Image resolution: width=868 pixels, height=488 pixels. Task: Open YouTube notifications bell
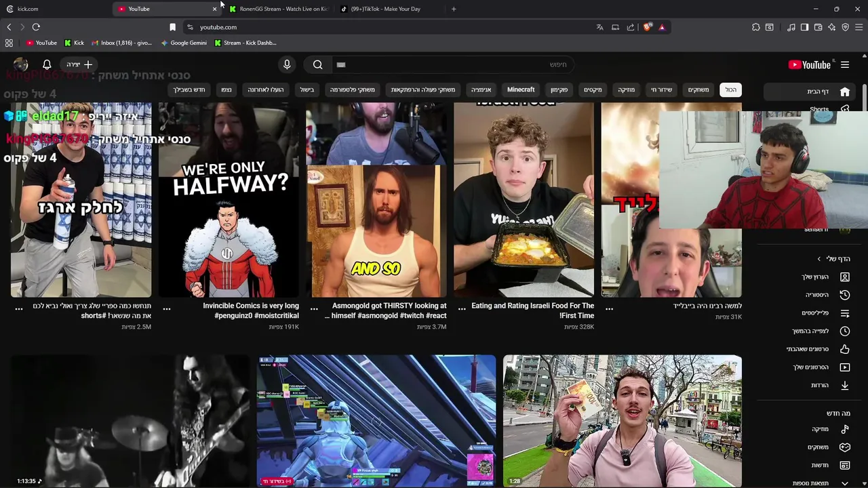(47, 64)
